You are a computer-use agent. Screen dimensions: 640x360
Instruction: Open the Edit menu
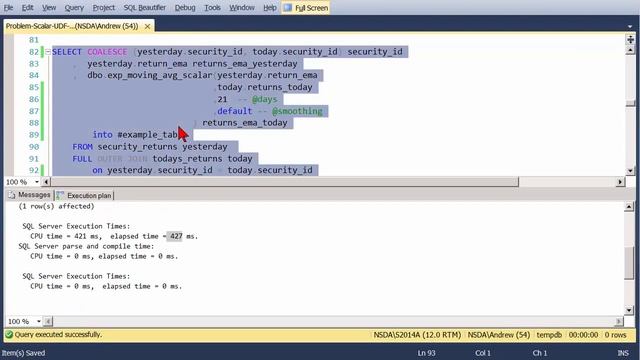click(27, 8)
